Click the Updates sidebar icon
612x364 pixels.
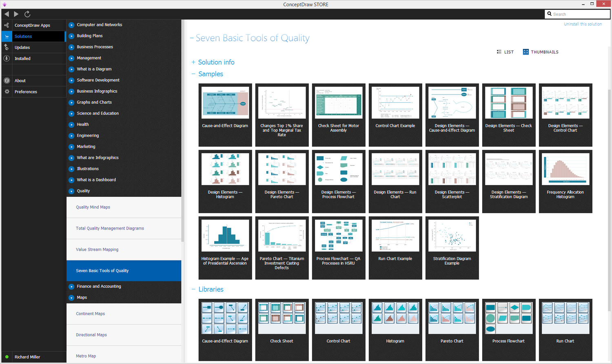point(7,47)
